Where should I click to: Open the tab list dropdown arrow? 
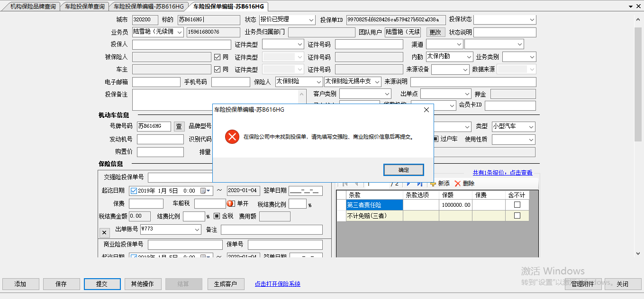pyautogui.click(x=631, y=7)
